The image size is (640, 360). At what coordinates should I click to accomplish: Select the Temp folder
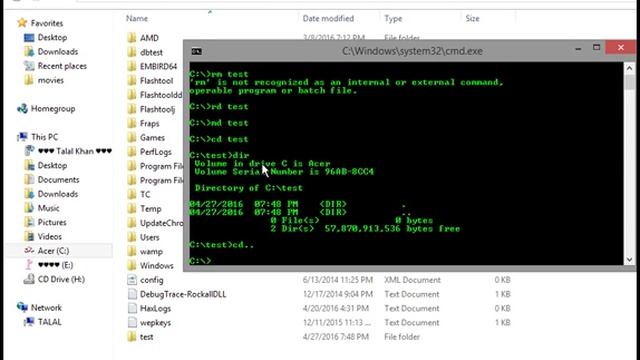pyautogui.click(x=151, y=209)
